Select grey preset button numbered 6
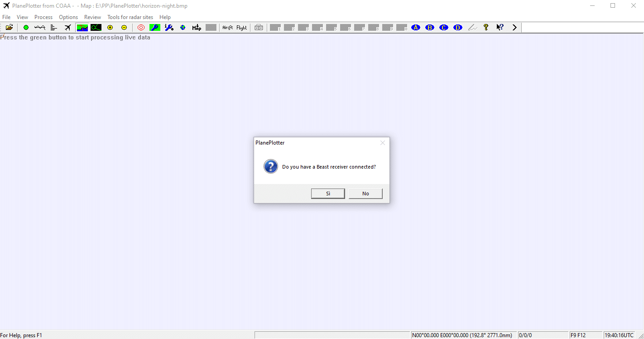This screenshot has height=339, width=644. [x=346, y=28]
